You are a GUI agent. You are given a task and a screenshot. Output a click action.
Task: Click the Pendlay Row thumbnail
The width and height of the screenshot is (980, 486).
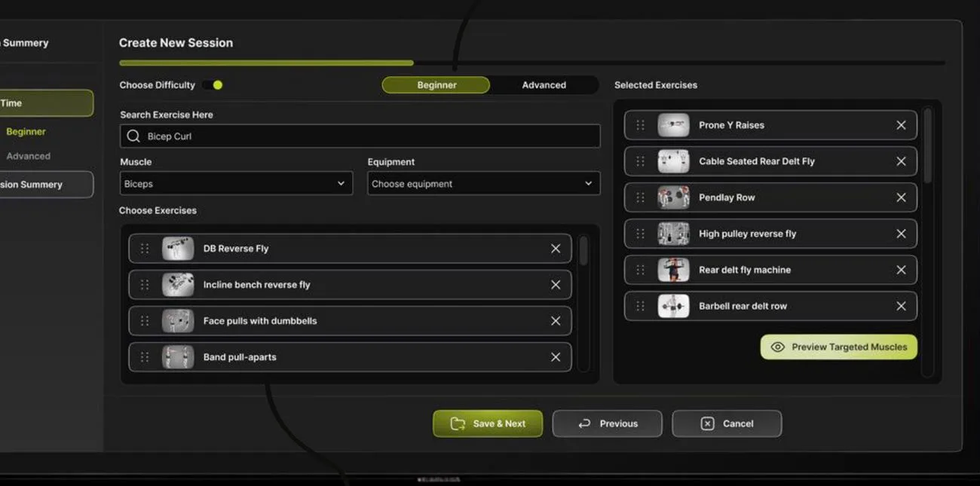click(673, 197)
